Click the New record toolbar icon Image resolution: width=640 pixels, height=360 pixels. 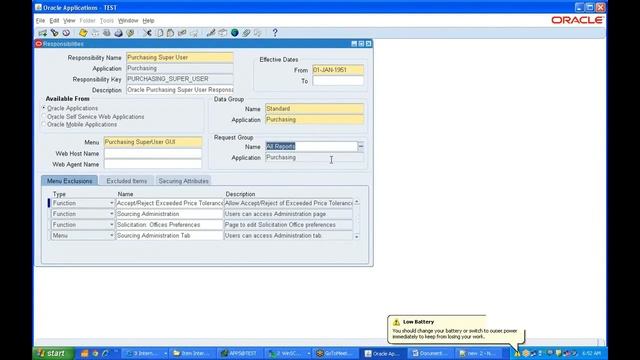(x=42, y=33)
